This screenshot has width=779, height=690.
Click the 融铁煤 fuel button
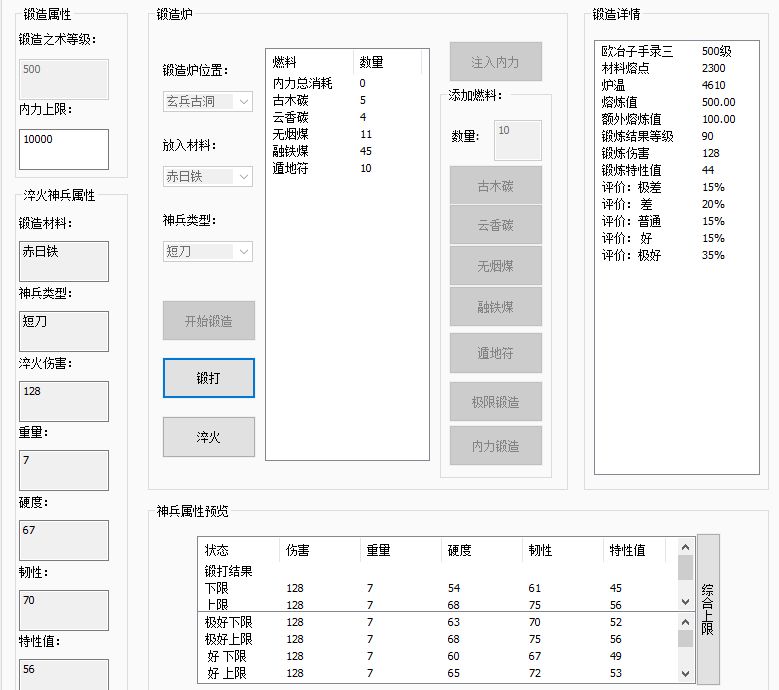pyautogui.click(x=496, y=307)
